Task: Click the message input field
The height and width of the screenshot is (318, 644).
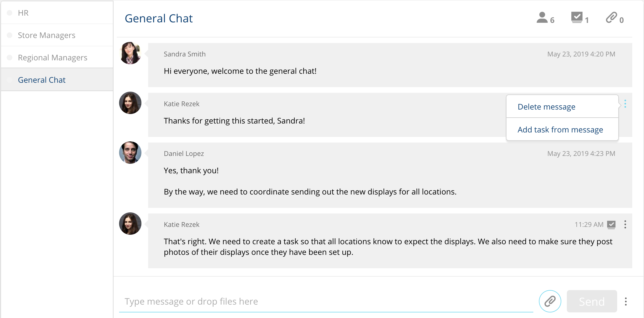Action: 326,302
